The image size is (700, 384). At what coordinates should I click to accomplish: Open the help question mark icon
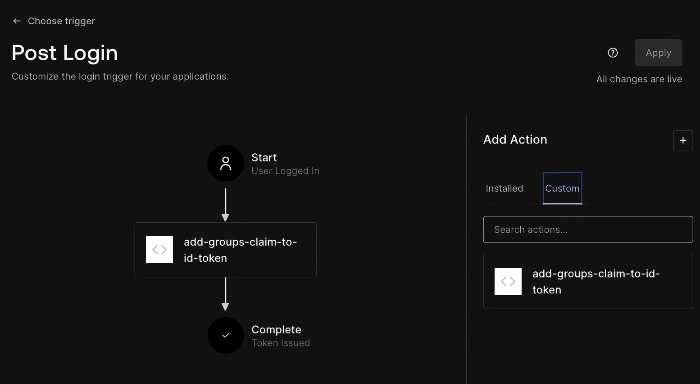(x=612, y=53)
